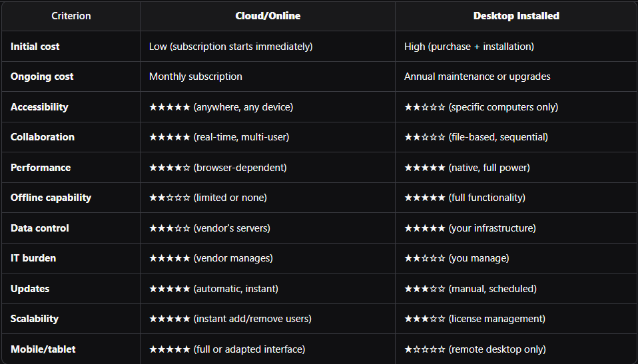Click the Collaboration stars for Desktop Installed
The width and height of the screenshot is (638, 364).
pos(425,137)
